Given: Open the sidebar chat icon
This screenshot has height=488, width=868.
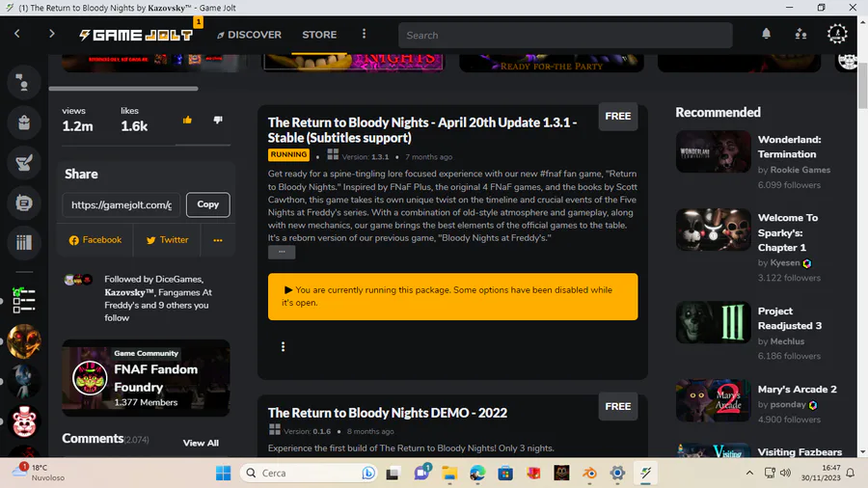Looking at the screenshot, I should click(x=24, y=82).
